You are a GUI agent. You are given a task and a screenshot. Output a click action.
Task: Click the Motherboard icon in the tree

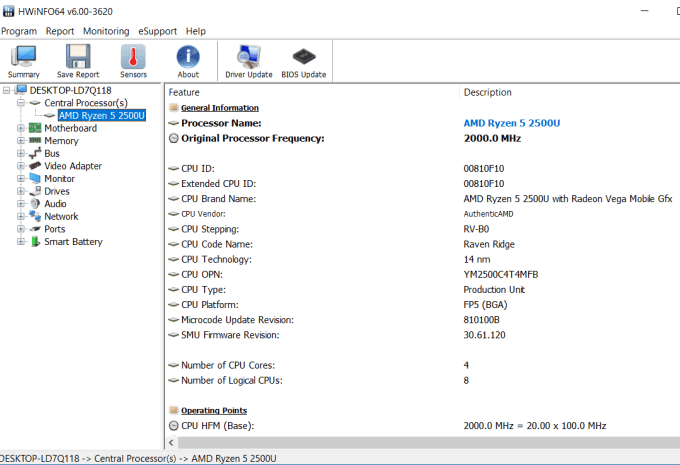[x=35, y=128]
